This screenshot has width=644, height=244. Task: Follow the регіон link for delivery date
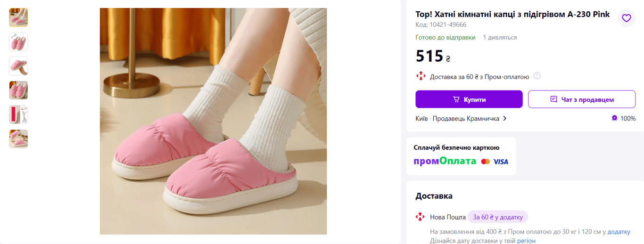526,240
